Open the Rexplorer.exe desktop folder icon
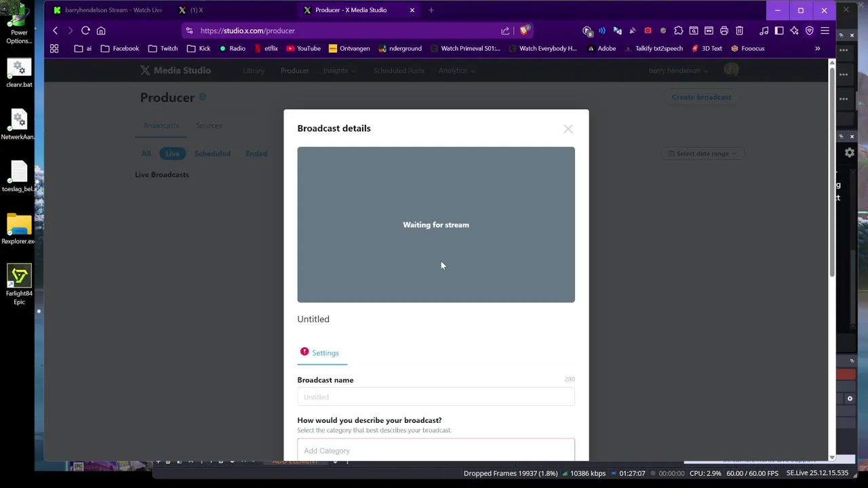The image size is (868, 488). pos(19,228)
